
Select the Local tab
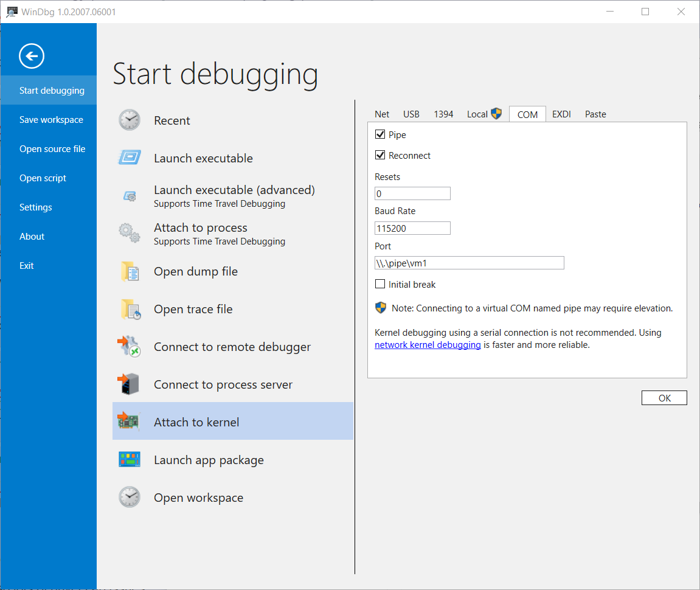477,114
